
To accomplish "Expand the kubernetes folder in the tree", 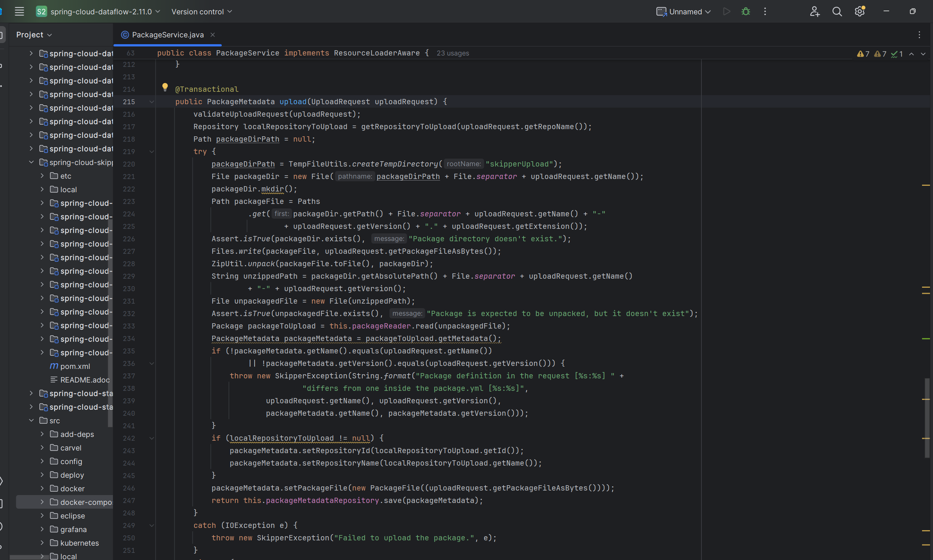I will point(42,543).
